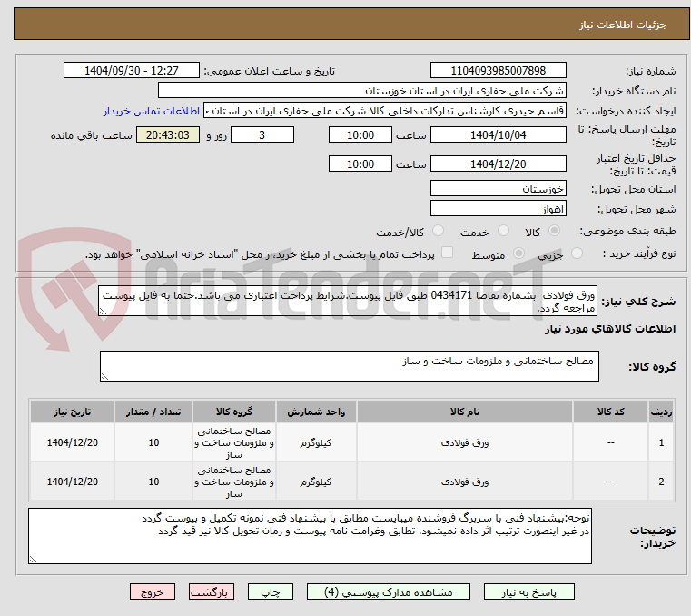Screen dimensions: 691x616
Task: Open اطلاعات تماس خریدار link
Action: click(x=152, y=111)
